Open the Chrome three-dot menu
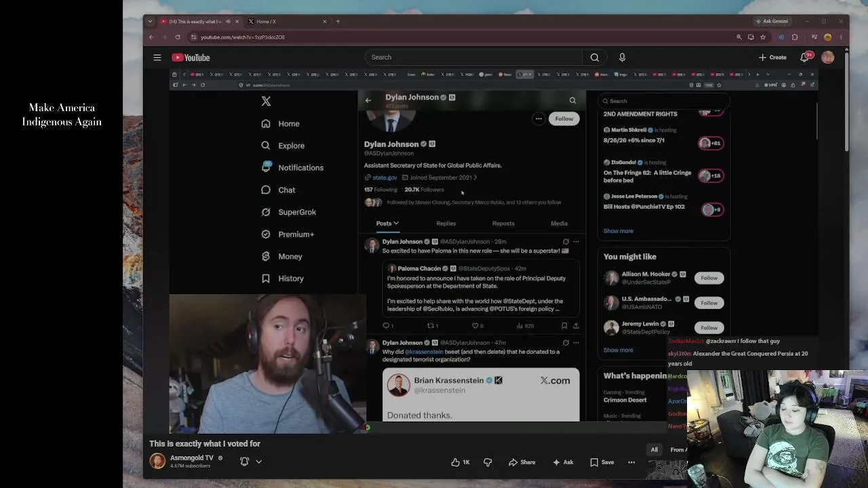The image size is (868, 488). [x=841, y=37]
